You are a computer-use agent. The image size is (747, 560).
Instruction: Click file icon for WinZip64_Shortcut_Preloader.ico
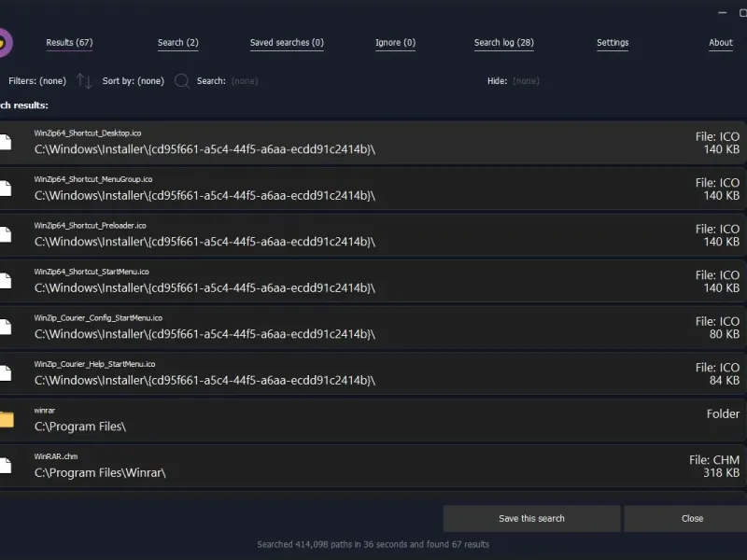click(6, 235)
